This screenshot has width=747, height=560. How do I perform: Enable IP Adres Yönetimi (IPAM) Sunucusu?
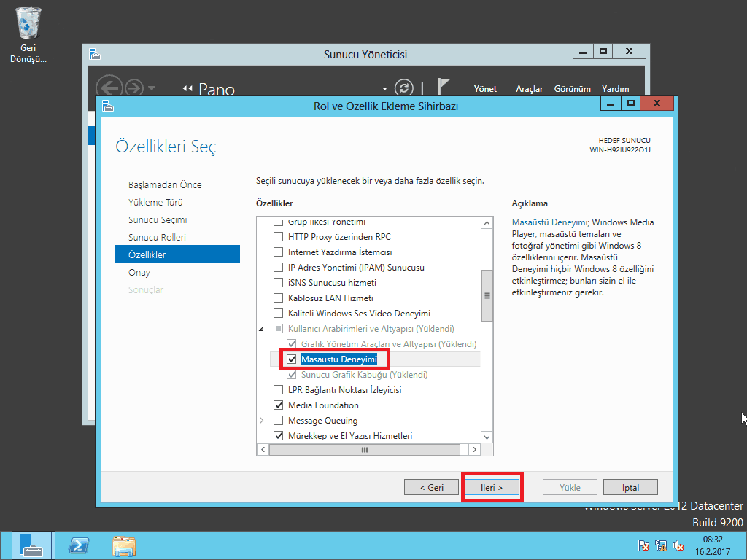coord(278,267)
